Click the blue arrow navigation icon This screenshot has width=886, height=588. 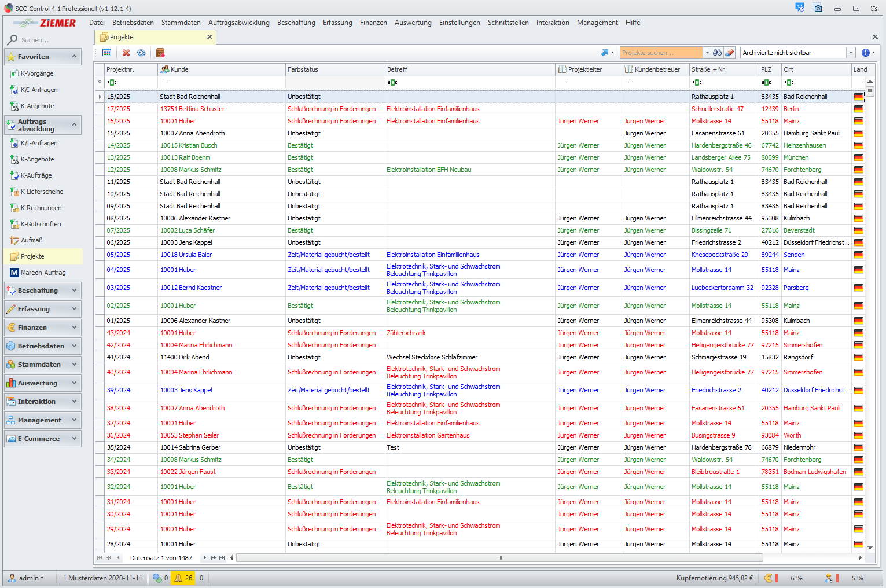click(x=605, y=53)
